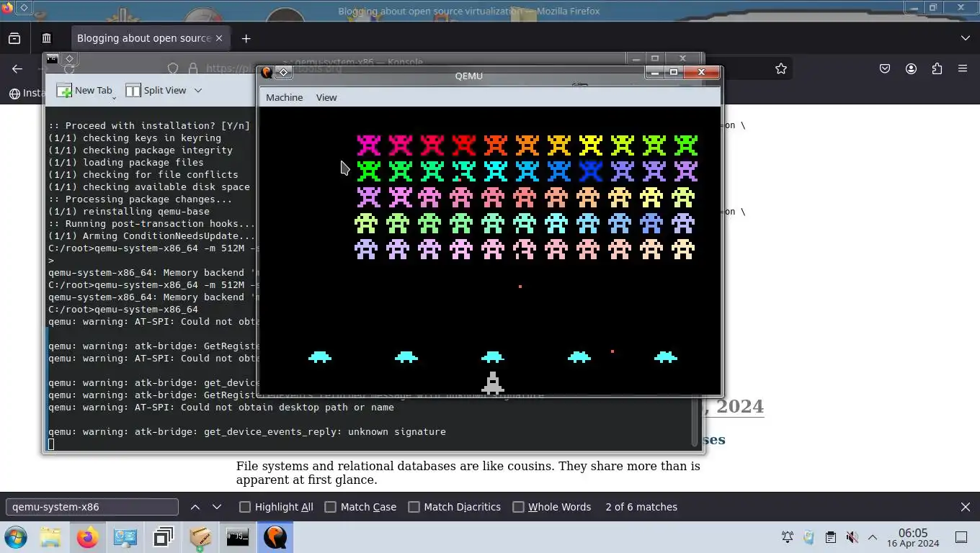Click the find bar search field with qemu-system-x86
The width and height of the screenshot is (980, 553).
92,507
